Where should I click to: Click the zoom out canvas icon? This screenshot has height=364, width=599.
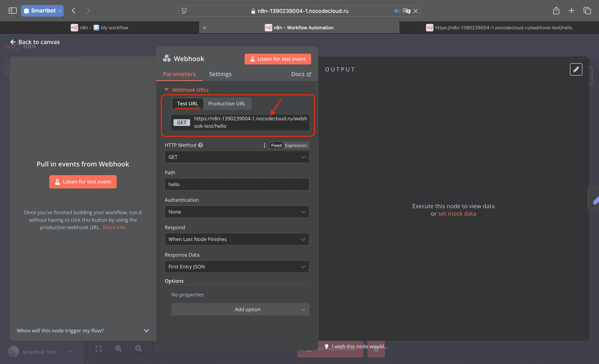[x=138, y=349]
